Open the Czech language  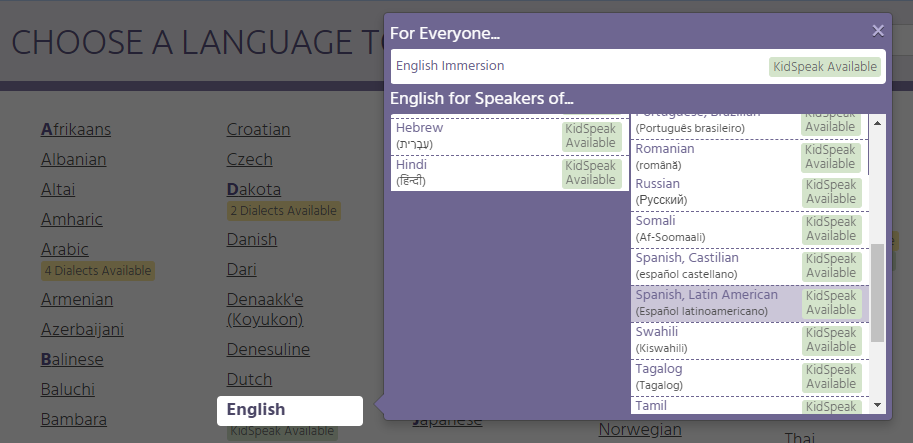[x=249, y=160]
